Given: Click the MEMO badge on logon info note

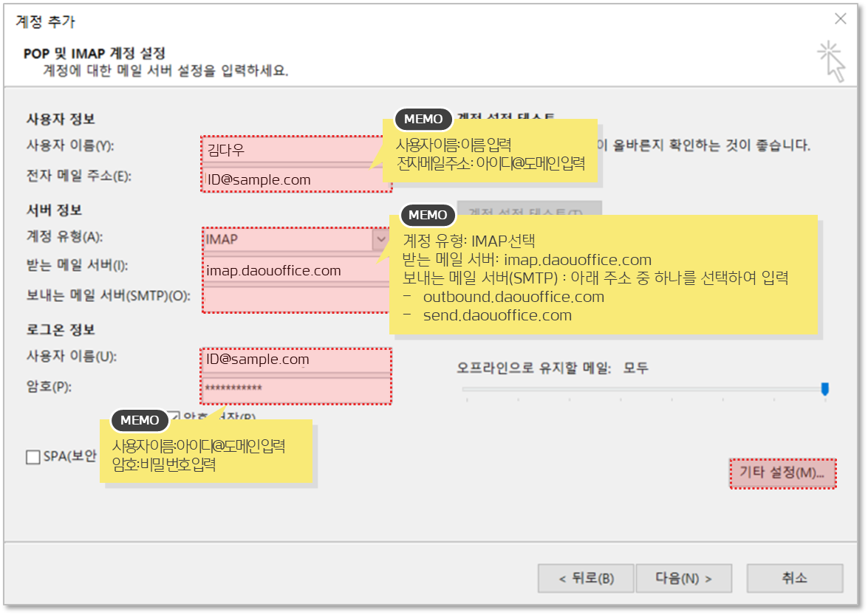Looking at the screenshot, I should (140, 420).
